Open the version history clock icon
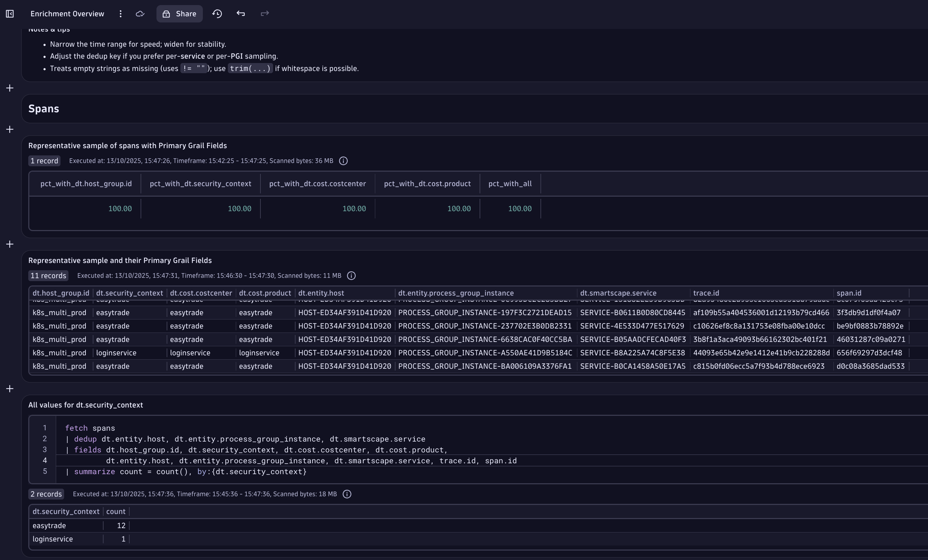The width and height of the screenshot is (928, 560). 217,14
